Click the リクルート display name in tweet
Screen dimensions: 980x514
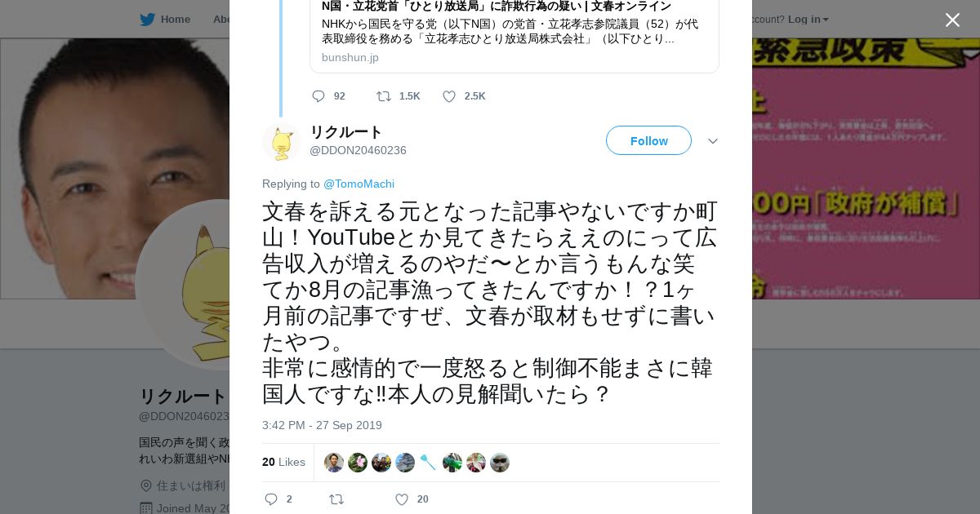click(x=345, y=132)
